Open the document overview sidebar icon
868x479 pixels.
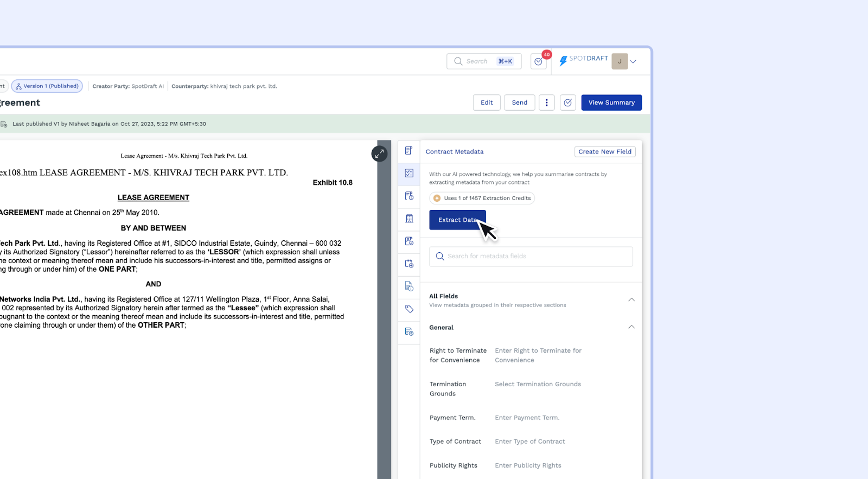(x=409, y=151)
